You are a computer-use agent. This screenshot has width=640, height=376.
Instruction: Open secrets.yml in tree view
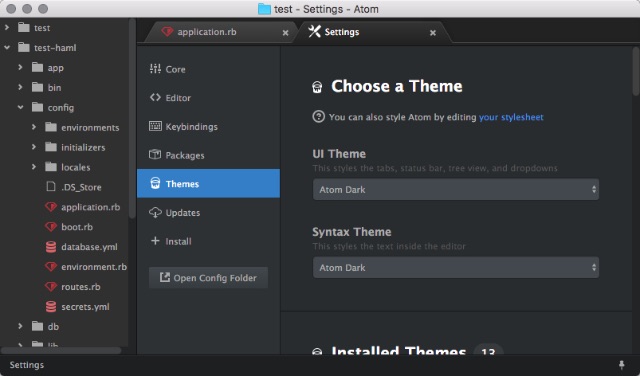[x=85, y=307]
